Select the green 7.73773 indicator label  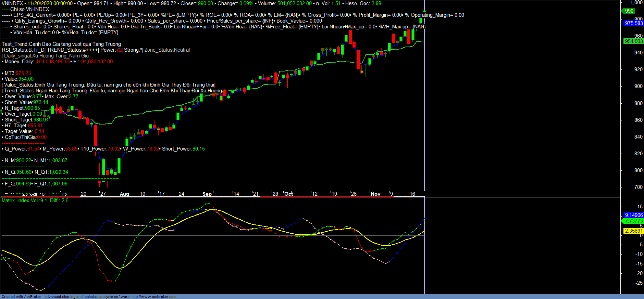[x=633, y=221]
